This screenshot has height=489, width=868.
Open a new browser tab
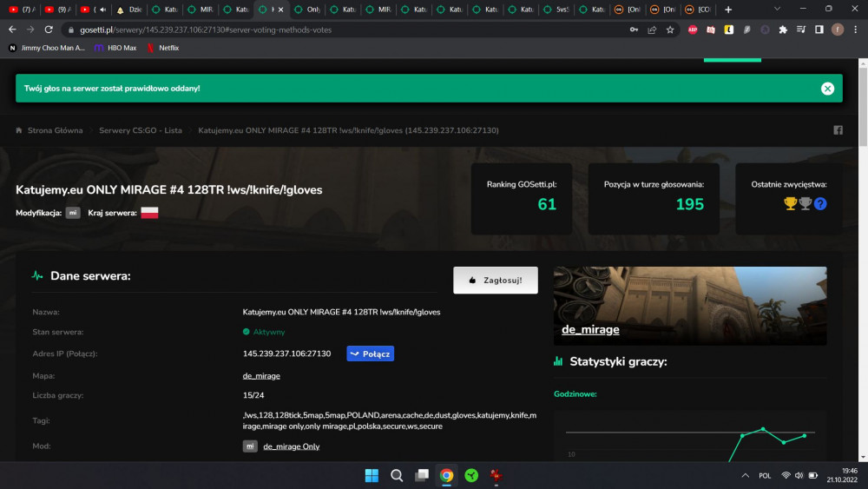tap(728, 10)
